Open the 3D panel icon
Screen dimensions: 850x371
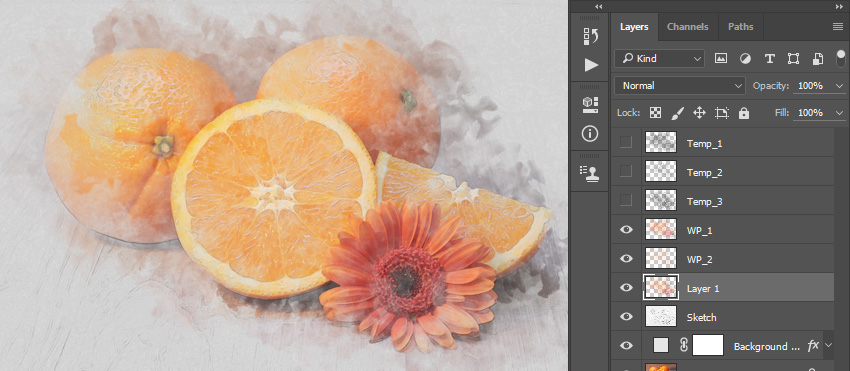590,105
